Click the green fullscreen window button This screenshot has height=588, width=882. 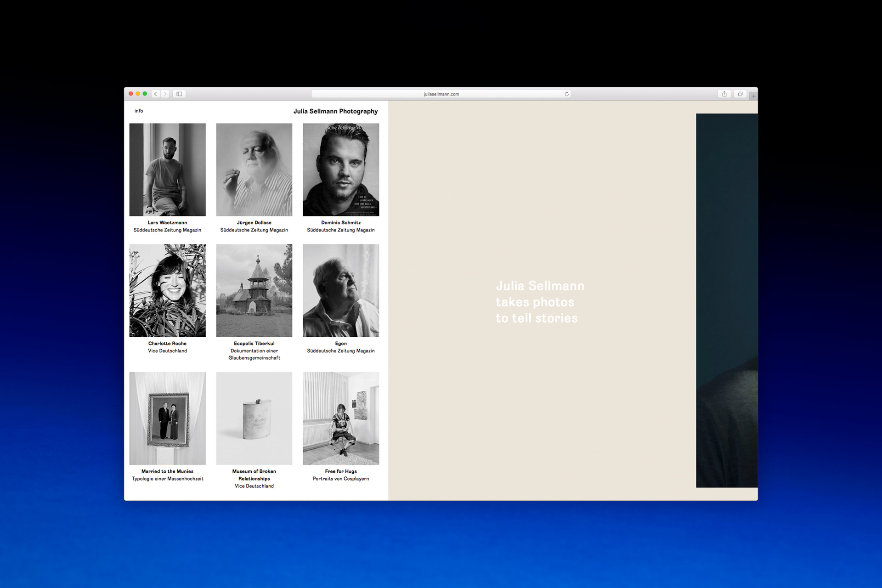145,94
